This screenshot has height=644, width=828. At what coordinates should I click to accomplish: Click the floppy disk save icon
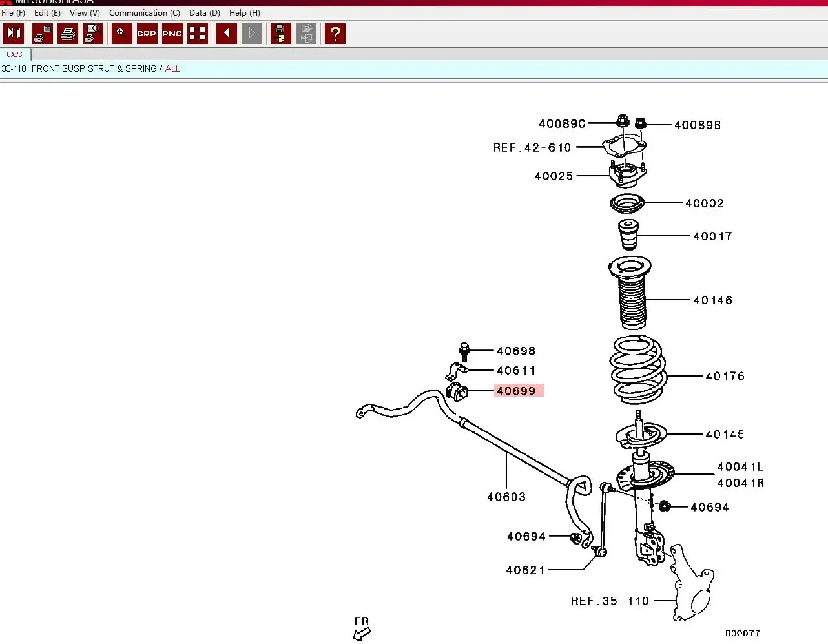[280, 34]
